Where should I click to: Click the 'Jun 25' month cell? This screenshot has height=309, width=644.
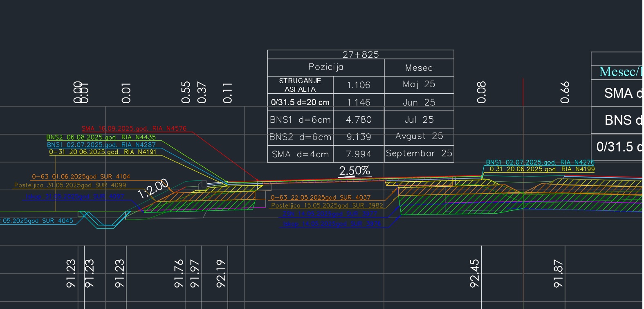(x=420, y=102)
